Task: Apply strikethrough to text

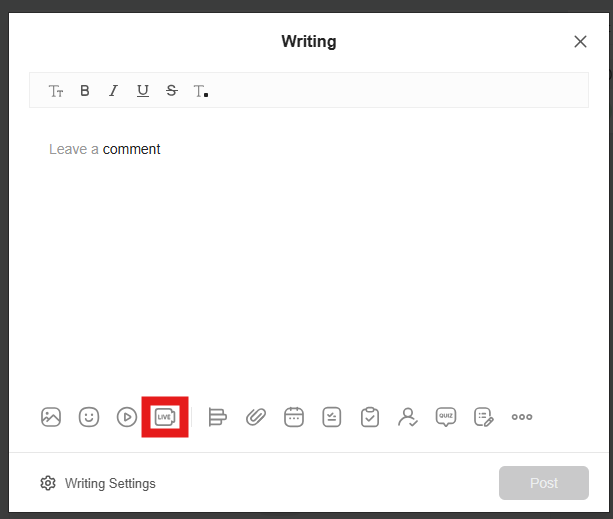Action: tap(172, 91)
